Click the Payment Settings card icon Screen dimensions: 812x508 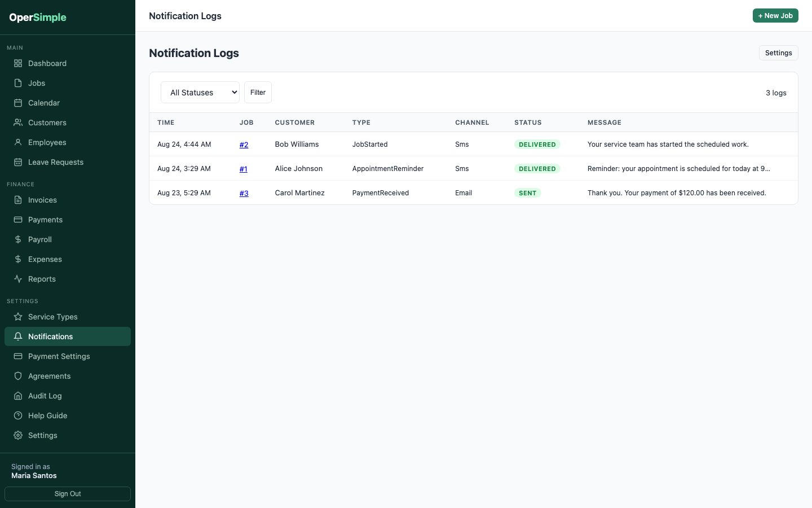pos(18,356)
